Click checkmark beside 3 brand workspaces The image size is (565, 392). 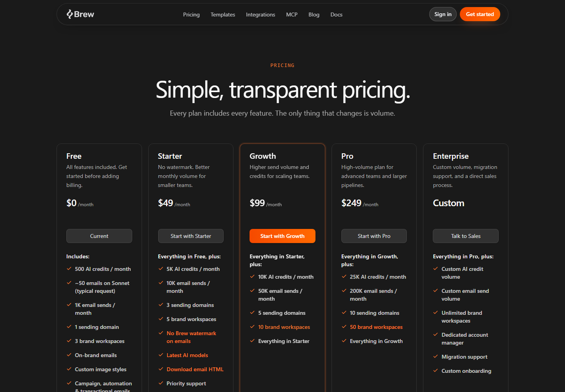click(69, 341)
